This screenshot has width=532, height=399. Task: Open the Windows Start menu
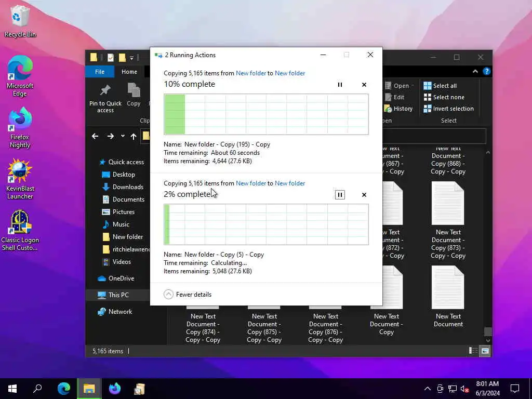click(x=12, y=389)
